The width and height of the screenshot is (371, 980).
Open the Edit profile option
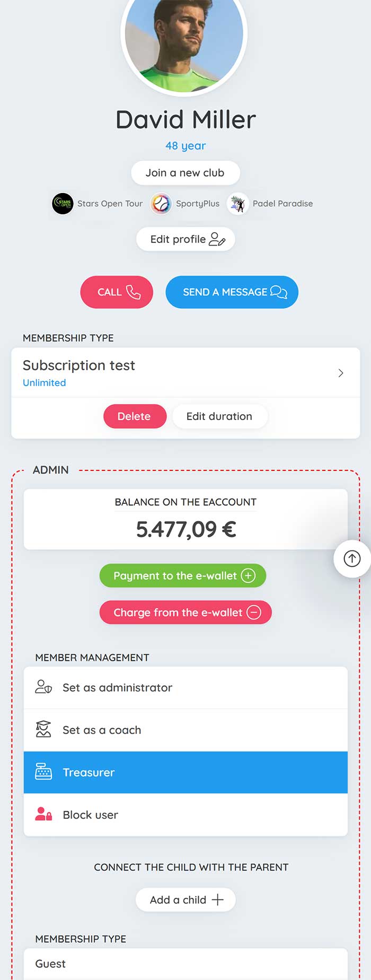click(185, 239)
